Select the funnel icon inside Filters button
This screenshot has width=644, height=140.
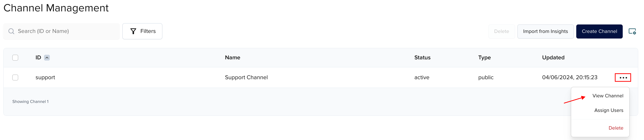(133, 31)
